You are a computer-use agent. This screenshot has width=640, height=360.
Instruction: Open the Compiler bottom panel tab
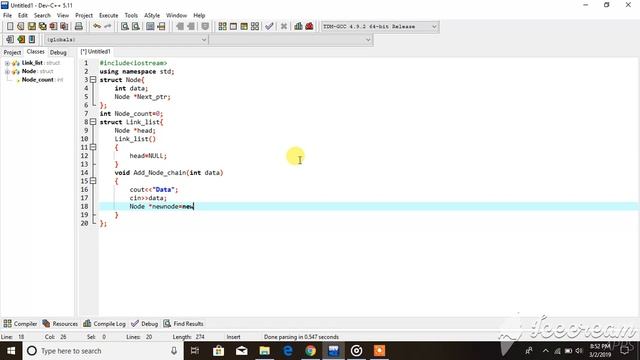(x=20, y=324)
